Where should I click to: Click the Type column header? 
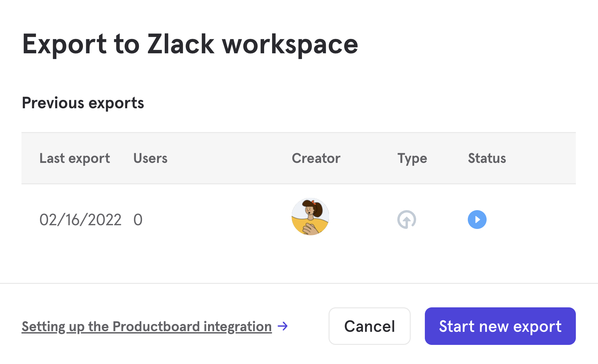(412, 158)
